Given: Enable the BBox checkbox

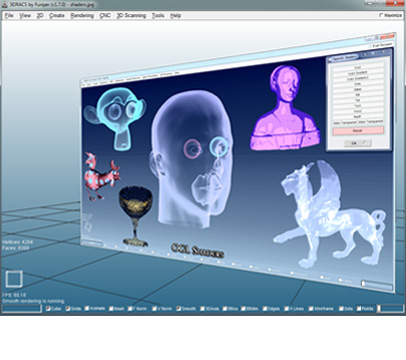Looking at the screenshot, I should [x=225, y=309].
